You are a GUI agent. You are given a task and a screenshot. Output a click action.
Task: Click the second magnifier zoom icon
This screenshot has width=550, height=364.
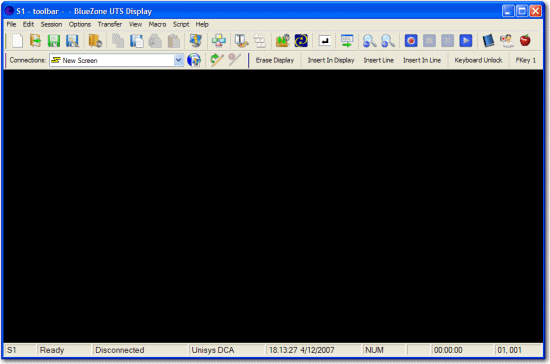coord(388,41)
